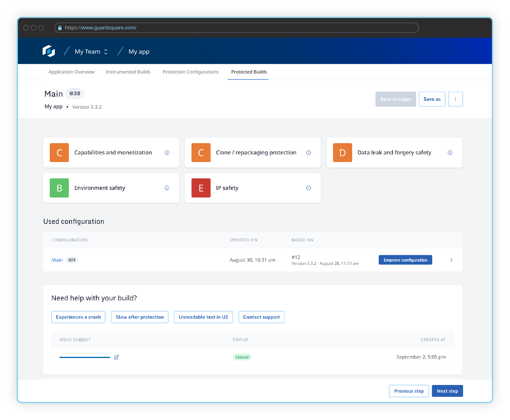Click the info icon on Capabilities and monetization
This screenshot has height=420, width=510.
(167, 152)
